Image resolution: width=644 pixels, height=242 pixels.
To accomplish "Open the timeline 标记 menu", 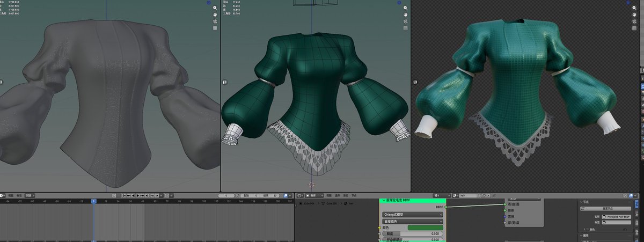I will tap(19, 195).
